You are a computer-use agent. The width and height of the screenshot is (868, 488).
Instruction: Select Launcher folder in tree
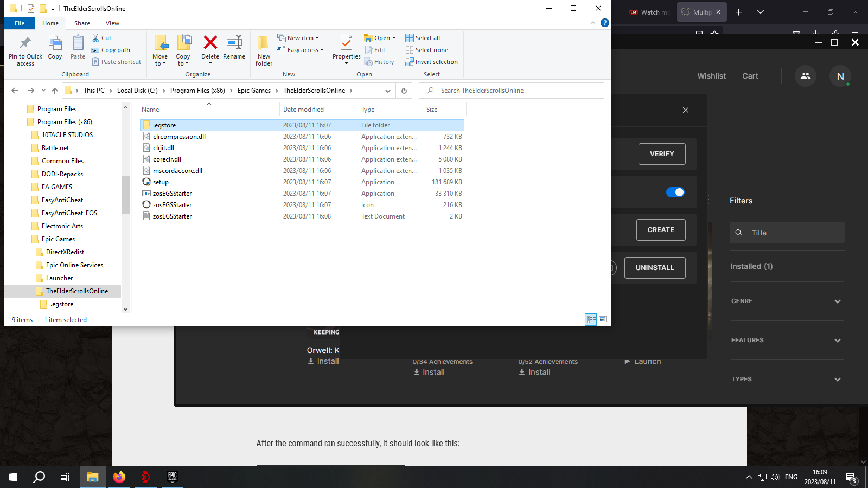tap(59, 278)
